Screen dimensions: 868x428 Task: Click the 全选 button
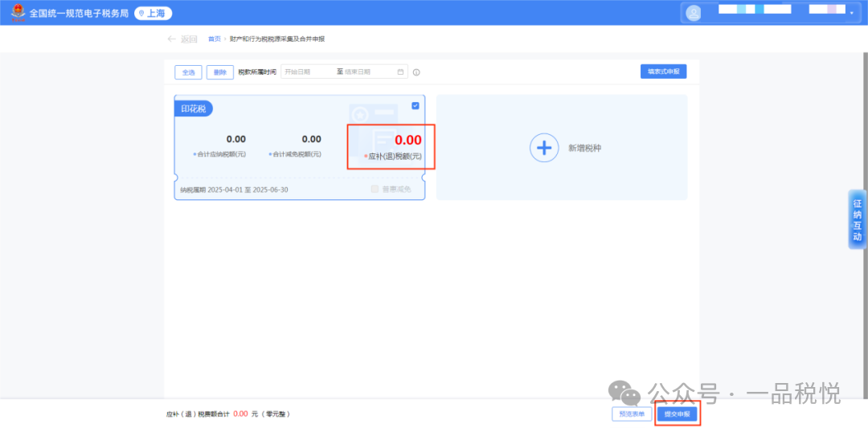188,72
